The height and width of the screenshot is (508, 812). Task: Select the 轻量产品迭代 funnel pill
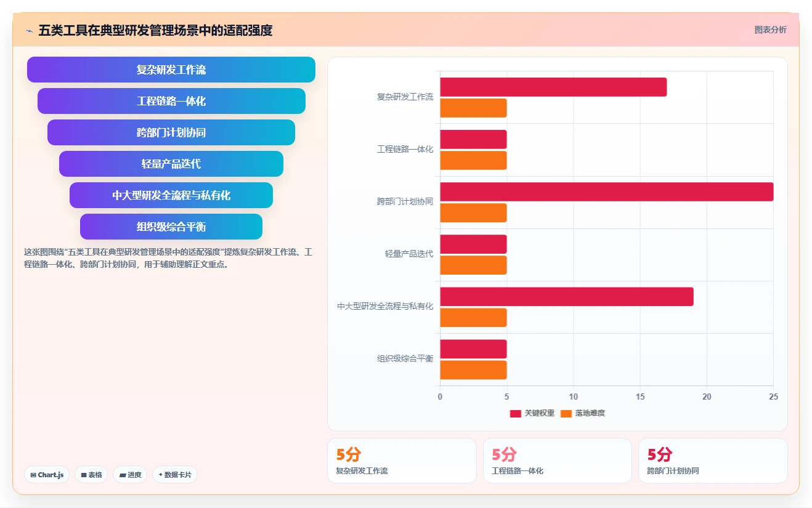(171, 164)
